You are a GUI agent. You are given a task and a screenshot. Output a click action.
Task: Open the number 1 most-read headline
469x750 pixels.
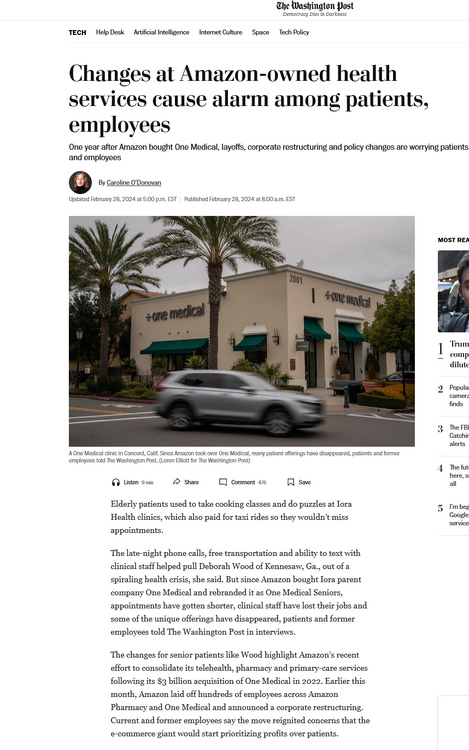(459, 354)
